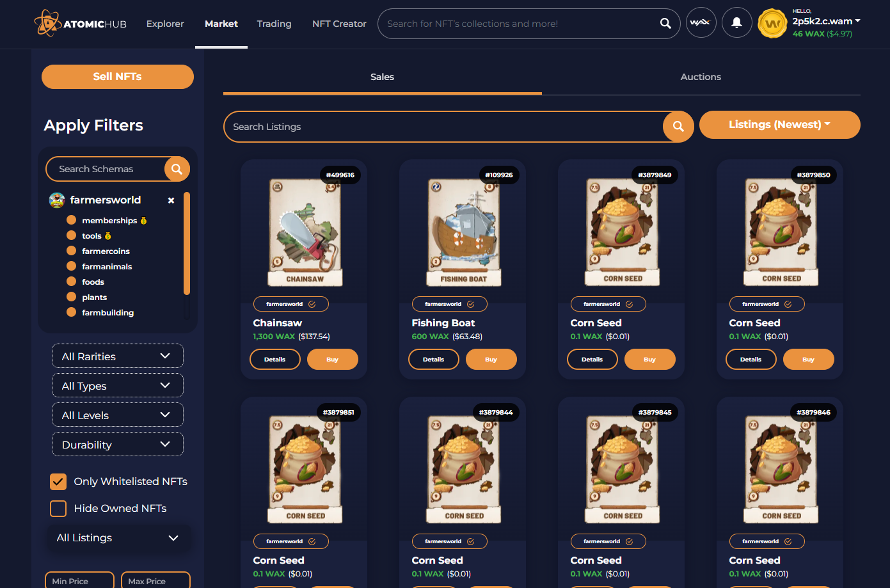
Task: Open Listings (Newest) sort dropdown
Action: (779, 125)
